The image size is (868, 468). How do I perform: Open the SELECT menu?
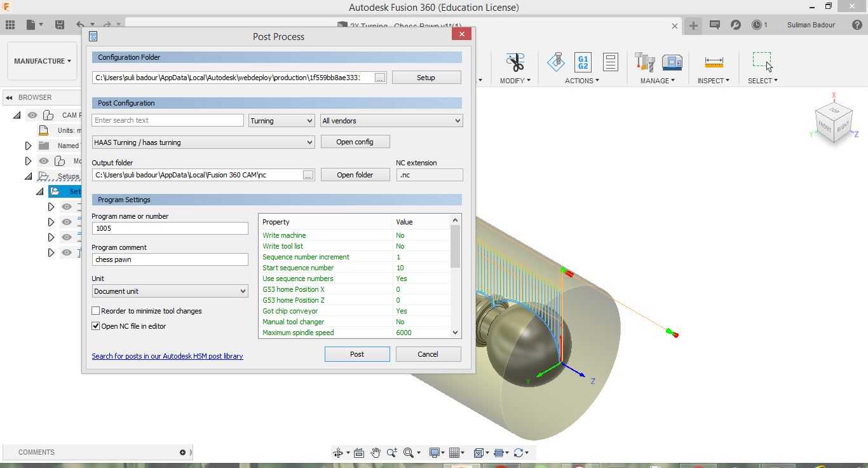click(x=763, y=81)
